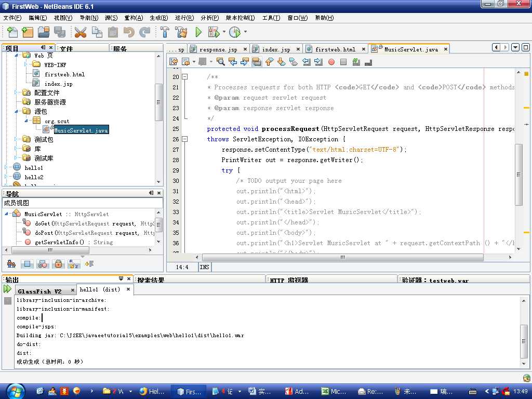Viewport: 532px width, 399px height.
Task: Toggle Show Static Members filter in navigator
Action: tap(43, 263)
